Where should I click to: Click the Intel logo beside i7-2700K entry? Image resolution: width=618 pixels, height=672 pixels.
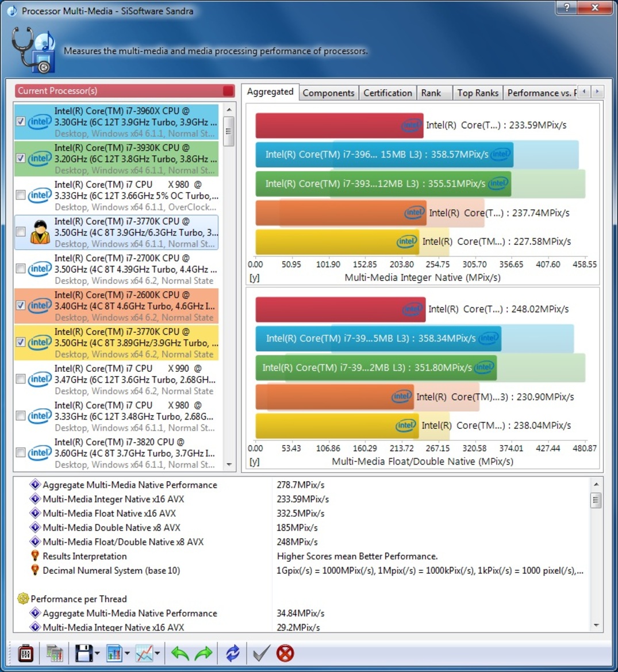40,269
